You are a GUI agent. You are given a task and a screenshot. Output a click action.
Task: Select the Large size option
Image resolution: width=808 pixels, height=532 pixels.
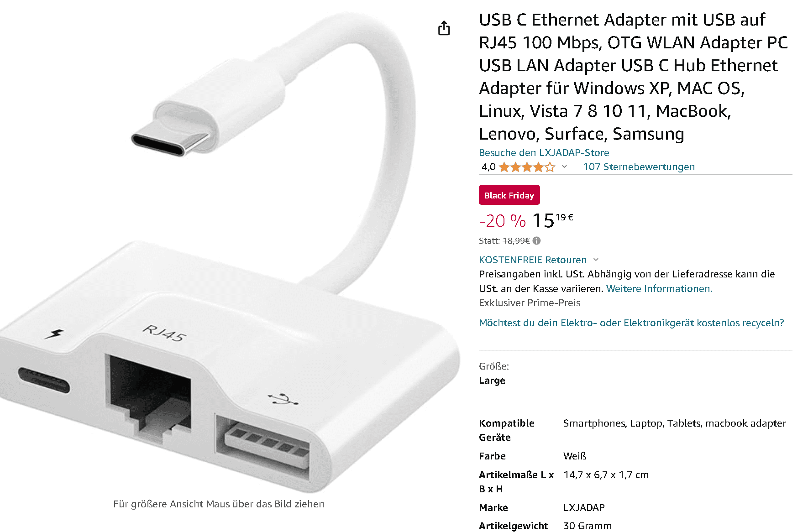click(492, 381)
